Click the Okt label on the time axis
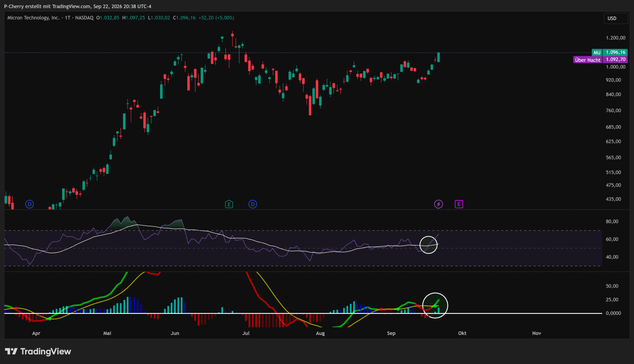This screenshot has width=634, height=364. click(462, 333)
